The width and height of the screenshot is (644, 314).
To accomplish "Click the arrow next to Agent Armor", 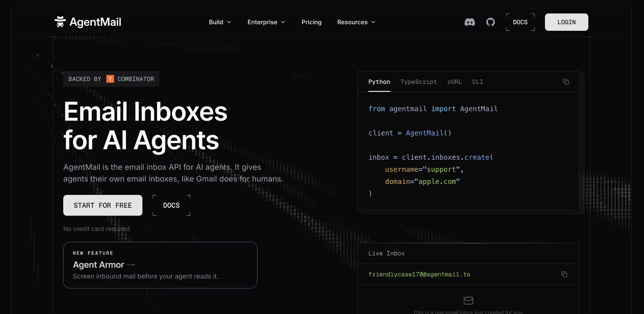I will (x=131, y=265).
